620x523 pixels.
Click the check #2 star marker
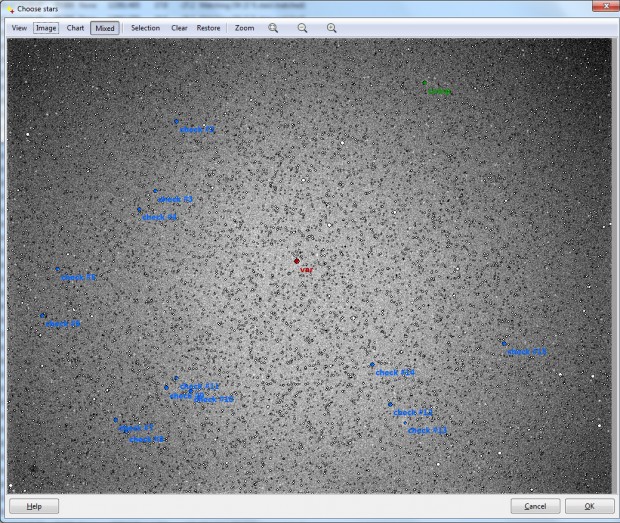(176, 121)
